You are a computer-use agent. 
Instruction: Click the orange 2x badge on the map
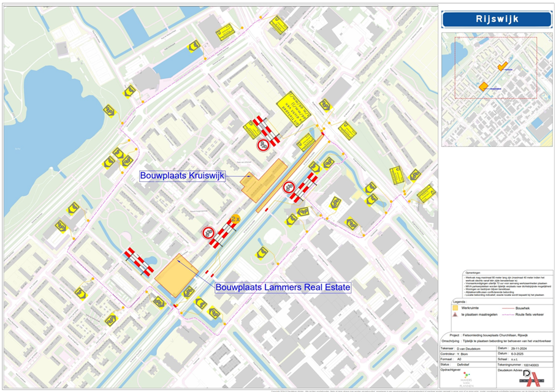click(235, 219)
